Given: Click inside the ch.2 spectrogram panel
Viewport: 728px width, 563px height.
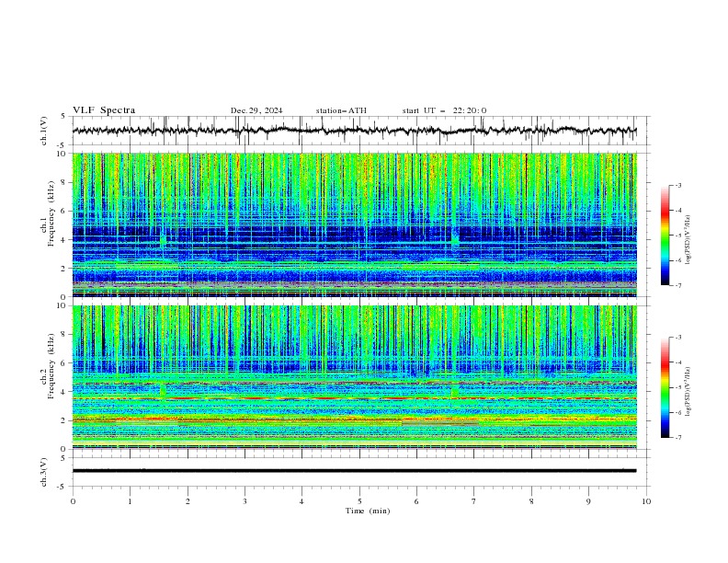Looking at the screenshot, I should 354,377.
